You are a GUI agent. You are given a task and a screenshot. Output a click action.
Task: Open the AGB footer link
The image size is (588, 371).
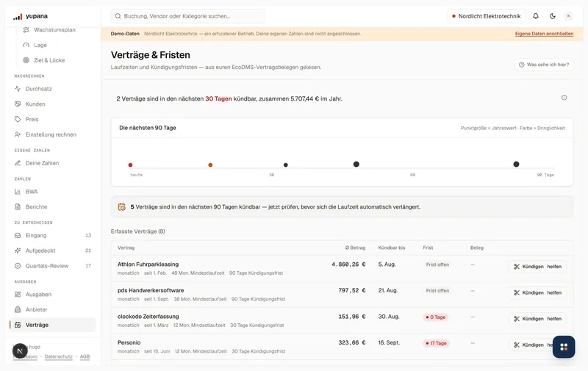click(x=85, y=357)
